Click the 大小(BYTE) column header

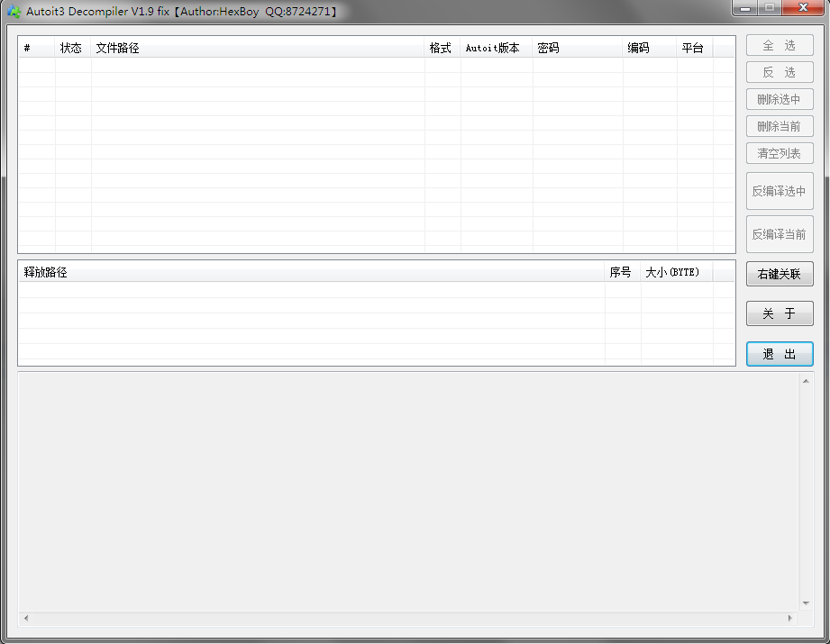click(x=676, y=273)
